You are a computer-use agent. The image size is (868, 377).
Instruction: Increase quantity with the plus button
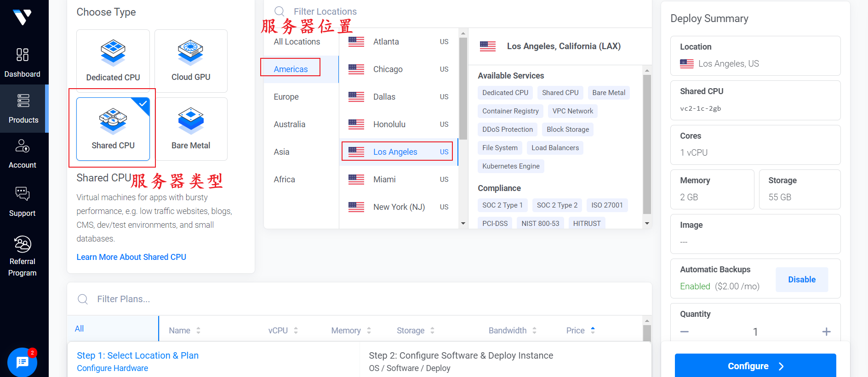tap(826, 332)
